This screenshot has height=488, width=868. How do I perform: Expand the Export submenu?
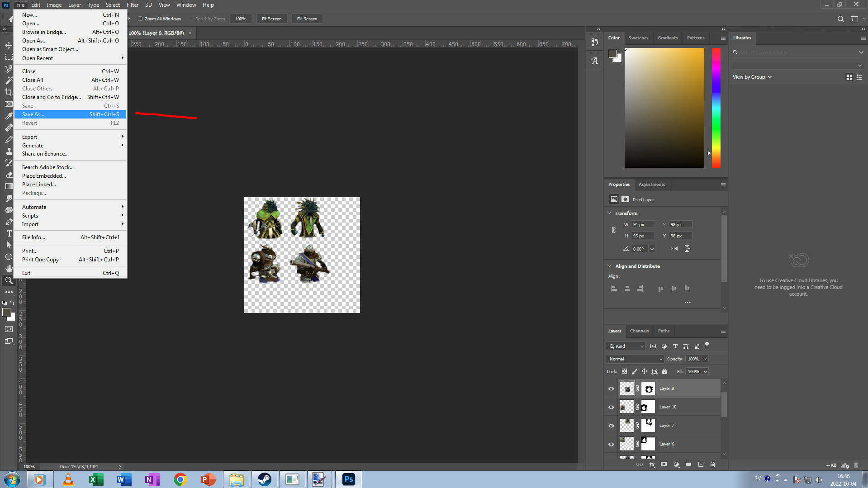tap(71, 137)
